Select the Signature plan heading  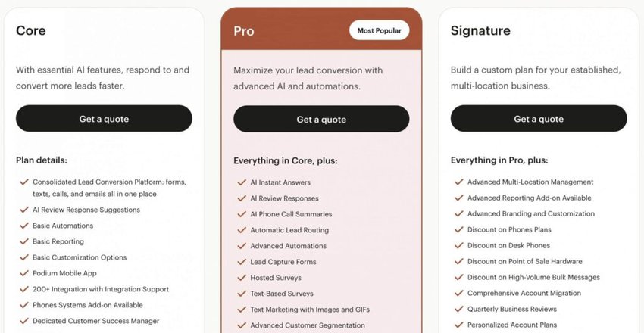pos(480,31)
